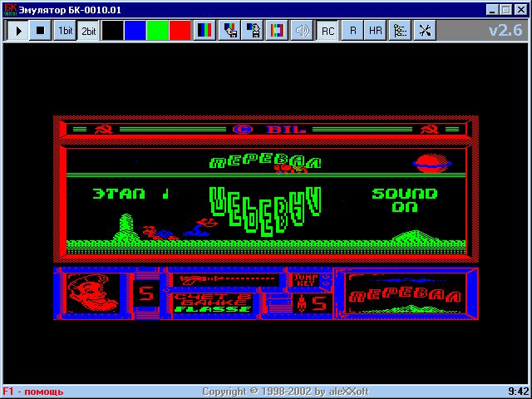
Task: Click the pistol weapon indicator in game panel
Action: (226, 279)
